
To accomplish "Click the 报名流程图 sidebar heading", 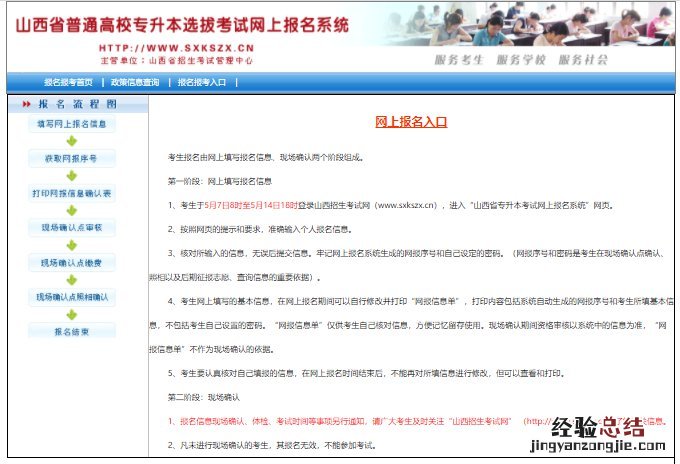I will pos(78,104).
